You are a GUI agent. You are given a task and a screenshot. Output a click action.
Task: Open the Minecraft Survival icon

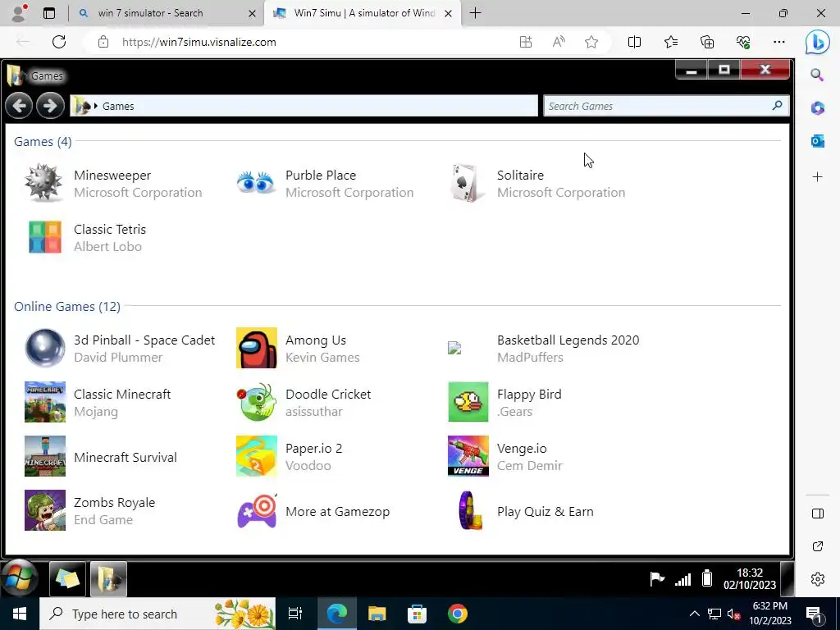coord(45,456)
